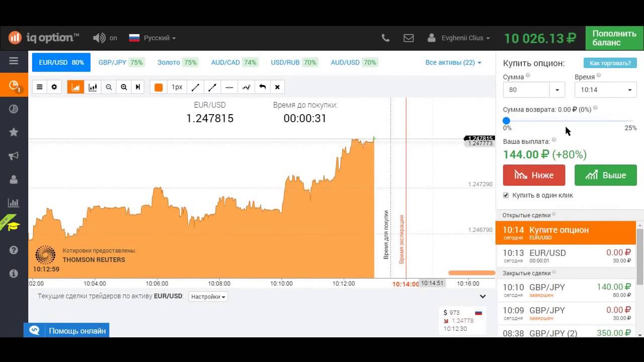The height and width of the screenshot is (362, 644).
Task: Open the Настройки dropdown below the chart
Action: pyautogui.click(x=208, y=297)
